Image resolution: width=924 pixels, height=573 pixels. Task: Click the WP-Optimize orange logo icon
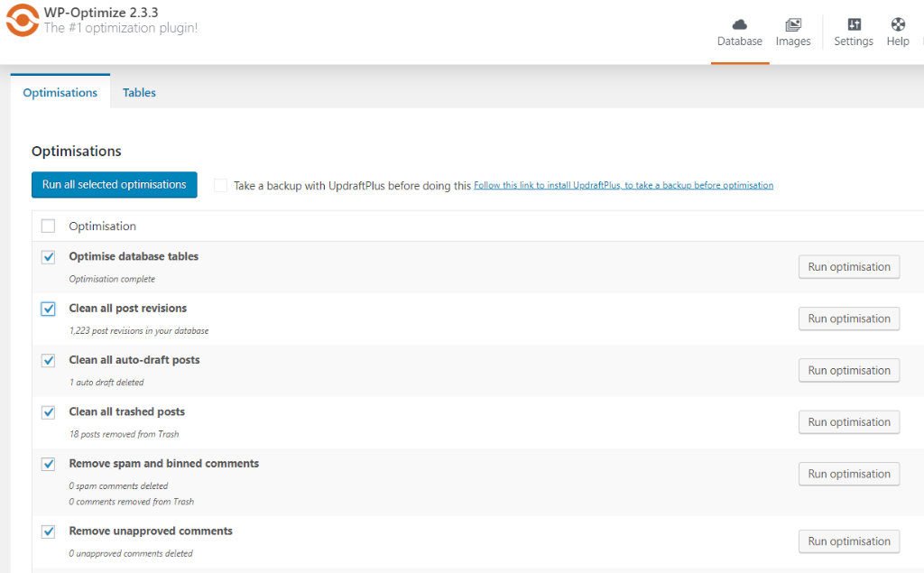pos(23,20)
